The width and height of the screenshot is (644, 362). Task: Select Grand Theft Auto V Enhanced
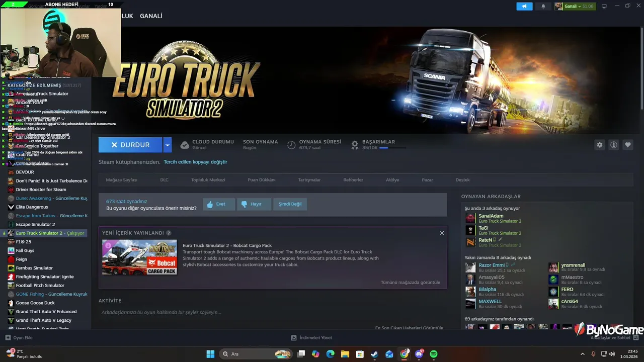tap(45, 312)
